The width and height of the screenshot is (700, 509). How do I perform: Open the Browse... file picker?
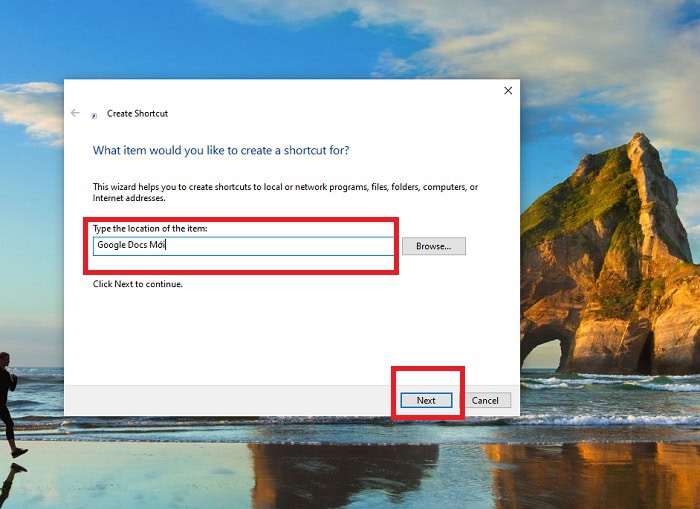[433, 246]
